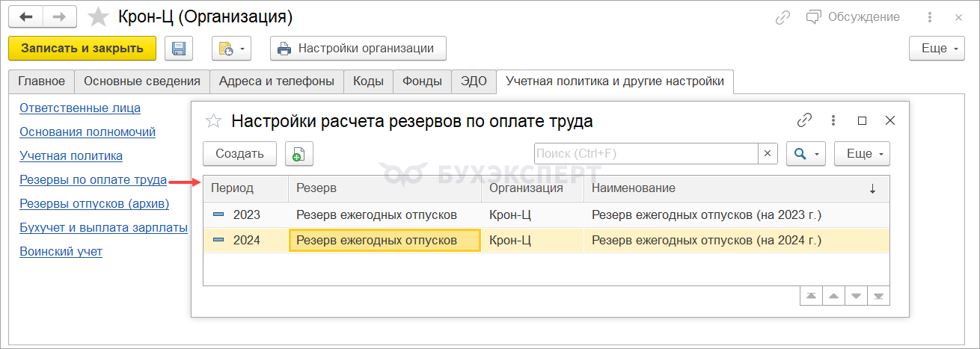Switch to the Основные сведения tab
980x349 pixels.
click(141, 81)
